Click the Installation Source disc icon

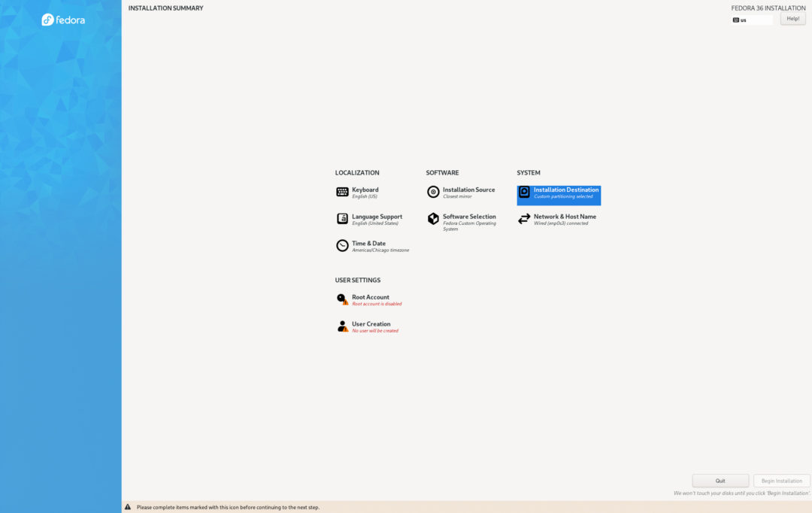[x=433, y=193]
